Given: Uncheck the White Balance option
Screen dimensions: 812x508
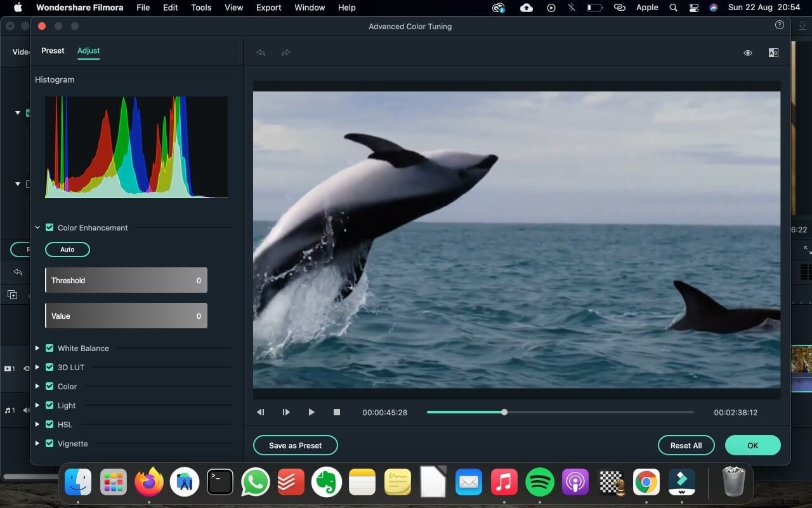Looking at the screenshot, I should (x=49, y=348).
